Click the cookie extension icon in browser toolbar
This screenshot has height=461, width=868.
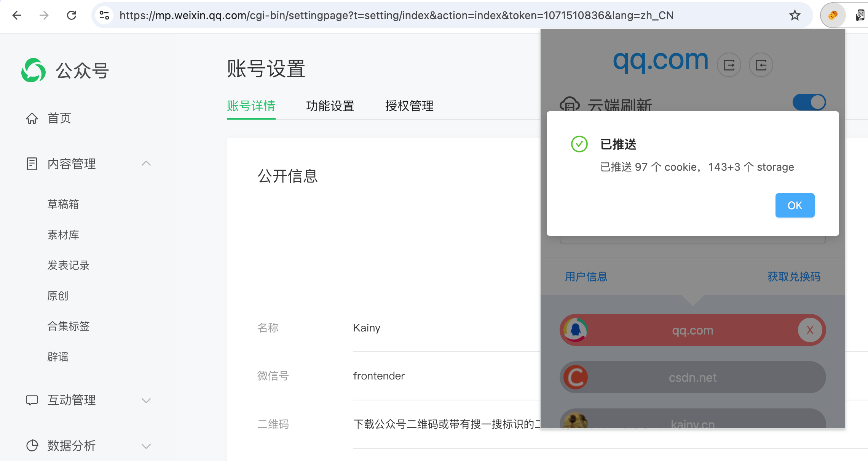pos(833,15)
